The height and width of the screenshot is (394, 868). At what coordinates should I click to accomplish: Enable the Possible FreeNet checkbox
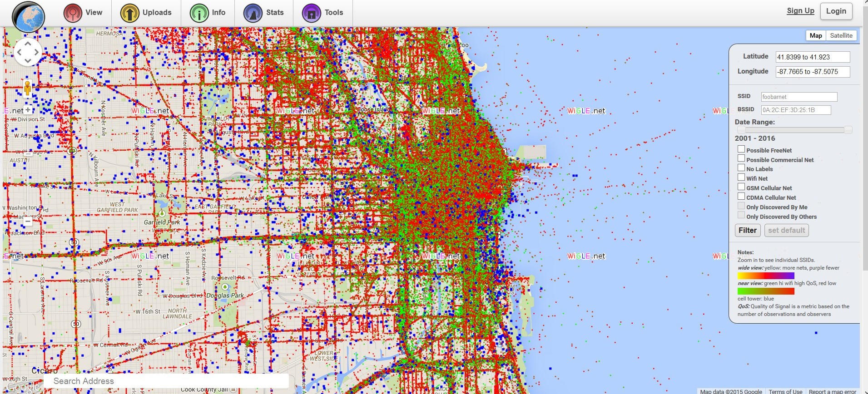tap(741, 149)
